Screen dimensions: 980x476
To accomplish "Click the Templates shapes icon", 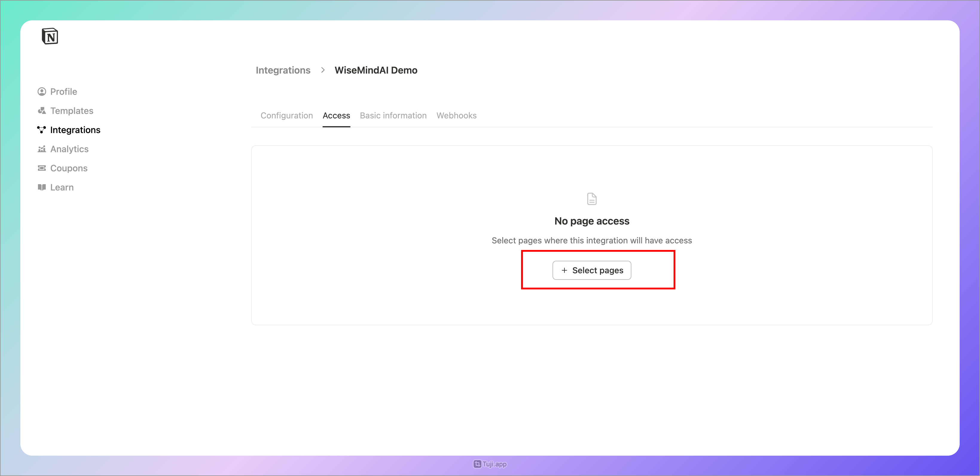I will pos(42,111).
